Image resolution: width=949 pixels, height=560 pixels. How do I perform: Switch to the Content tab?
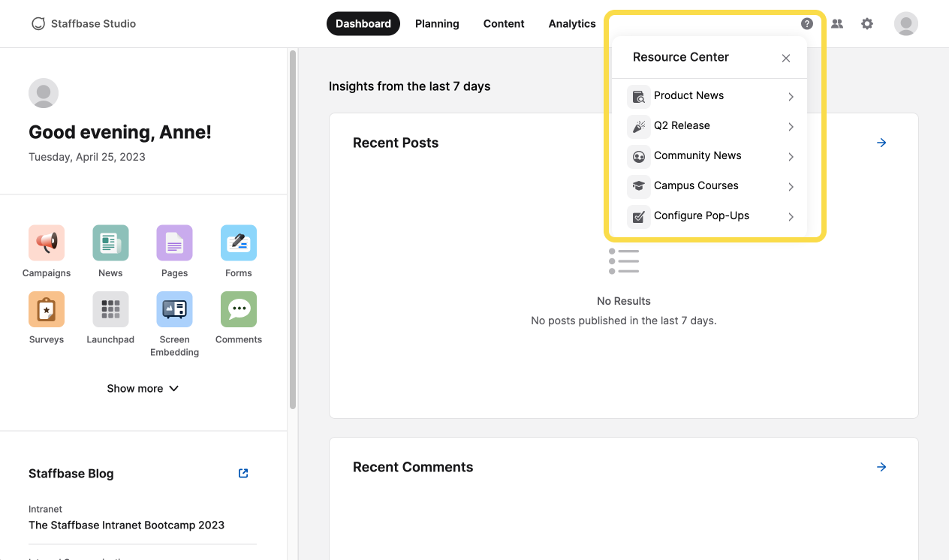pyautogui.click(x=504, y=23)
